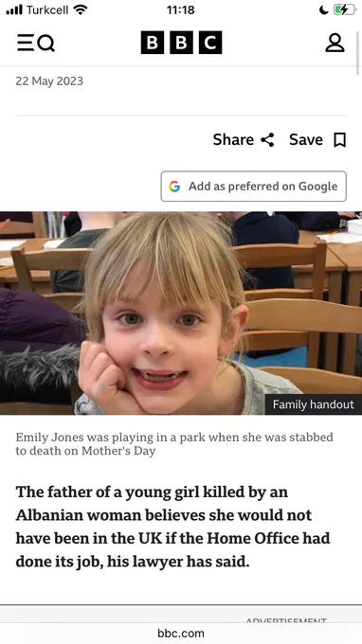Click the Save text label

tap(306, 139)
